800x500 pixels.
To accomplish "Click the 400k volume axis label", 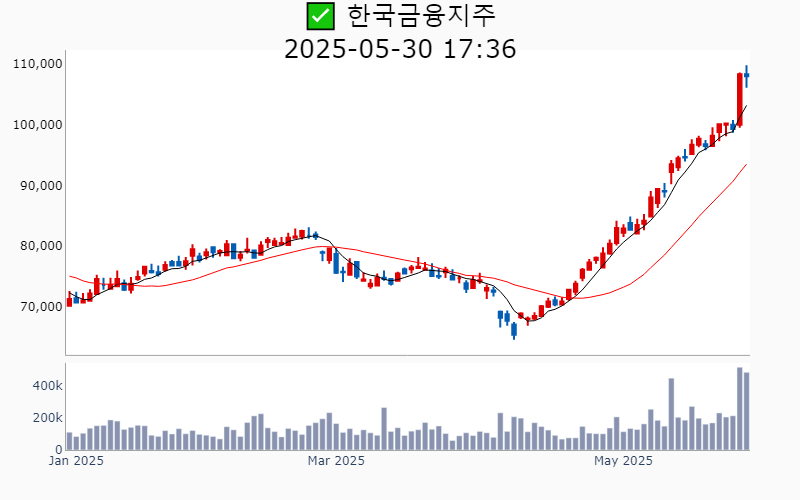I will point(47,386).
